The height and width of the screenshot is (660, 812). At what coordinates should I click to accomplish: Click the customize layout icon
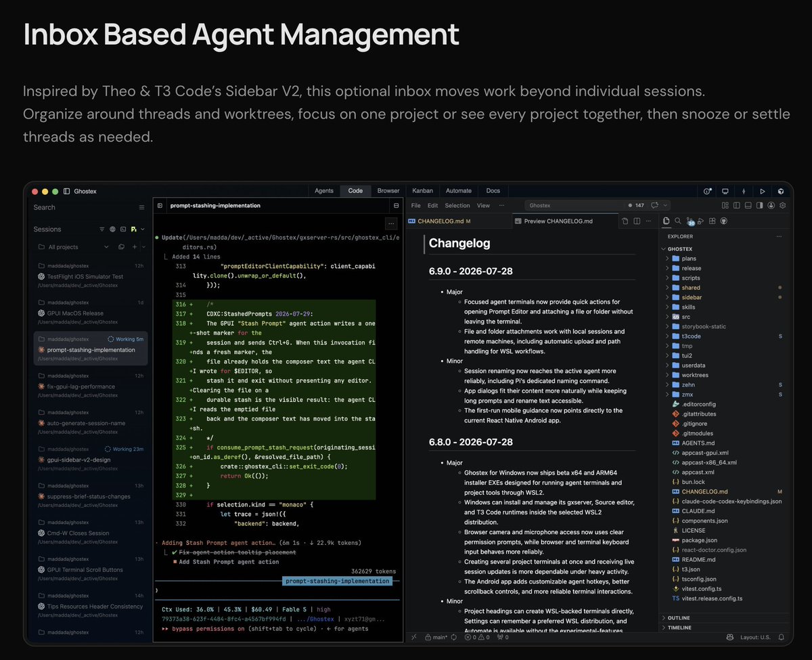point(725,205)
